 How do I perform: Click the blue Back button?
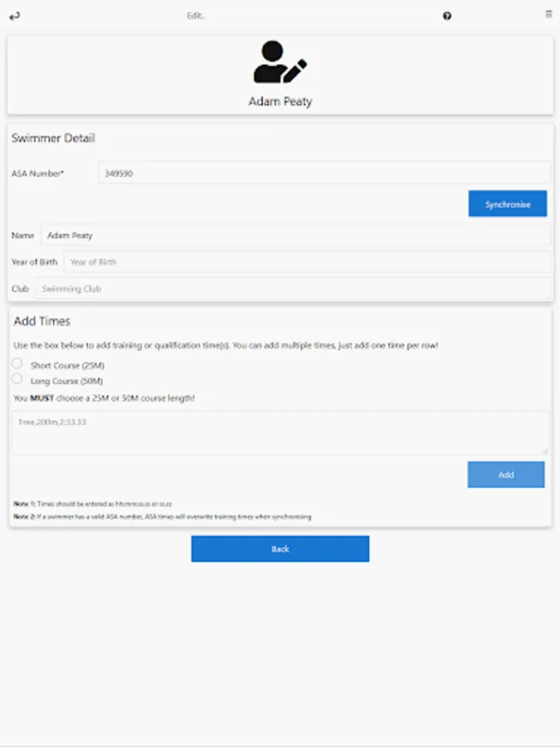click(x=280, y=549)
